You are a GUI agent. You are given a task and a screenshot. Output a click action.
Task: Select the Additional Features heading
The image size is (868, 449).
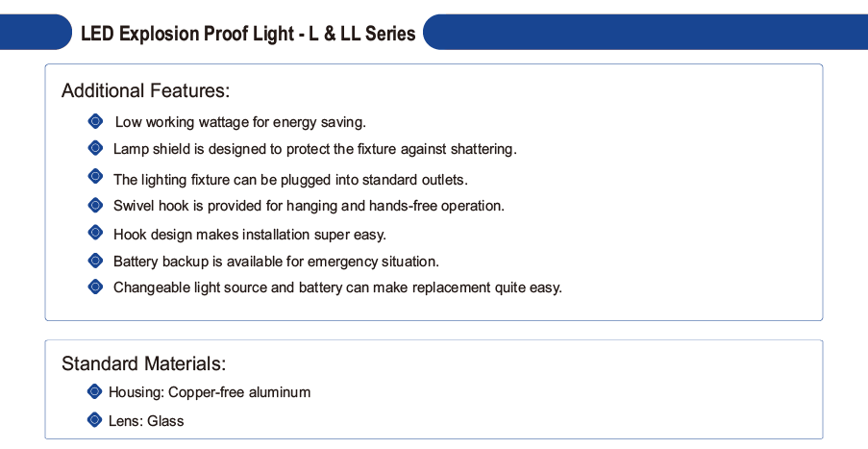click(x=145, y=90)
